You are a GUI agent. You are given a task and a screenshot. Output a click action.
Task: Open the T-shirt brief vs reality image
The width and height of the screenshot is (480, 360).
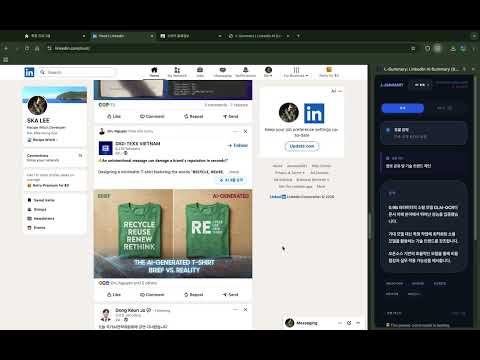point(173,234)
